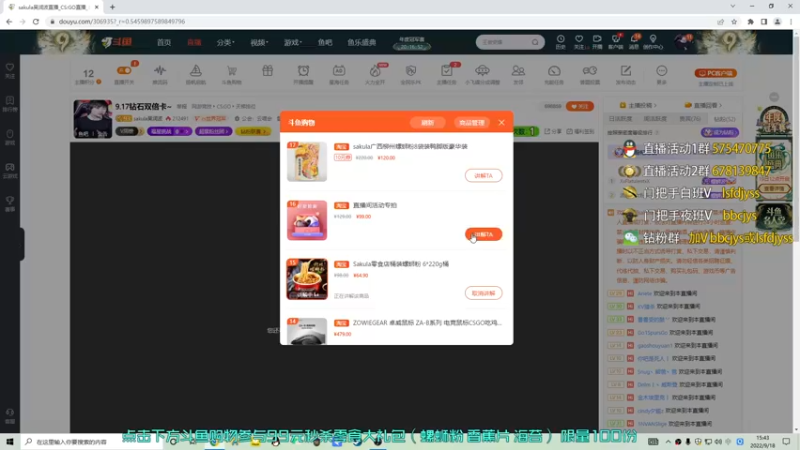Switch to 周活跃度 ranking tab
This screenshot has width=800, height=450.
point(655,118)
